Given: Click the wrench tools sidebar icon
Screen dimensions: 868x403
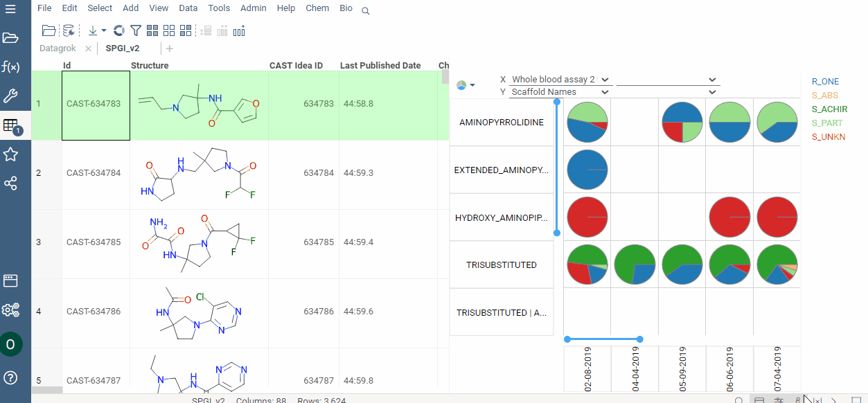Looking at the screenshot, I should [11, 96].
